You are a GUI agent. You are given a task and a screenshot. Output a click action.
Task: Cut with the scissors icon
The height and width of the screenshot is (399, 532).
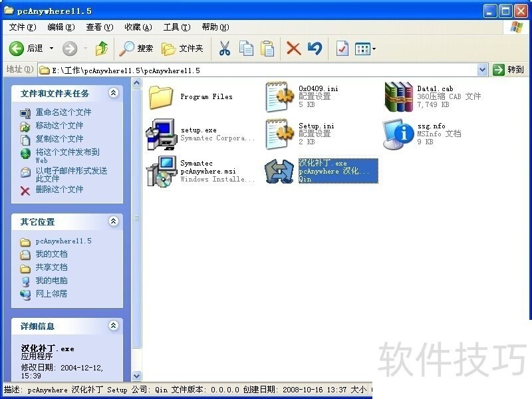click(x=224, y=49)
